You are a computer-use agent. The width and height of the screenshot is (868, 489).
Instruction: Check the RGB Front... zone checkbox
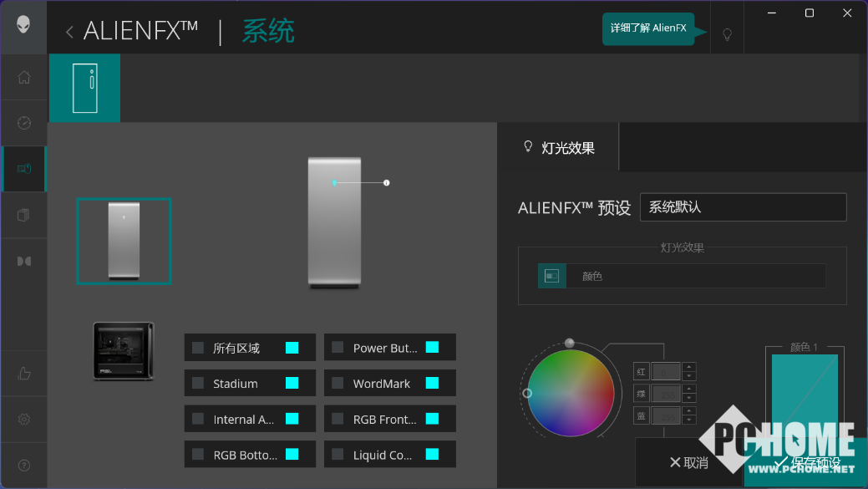click(x=338, y=420)
